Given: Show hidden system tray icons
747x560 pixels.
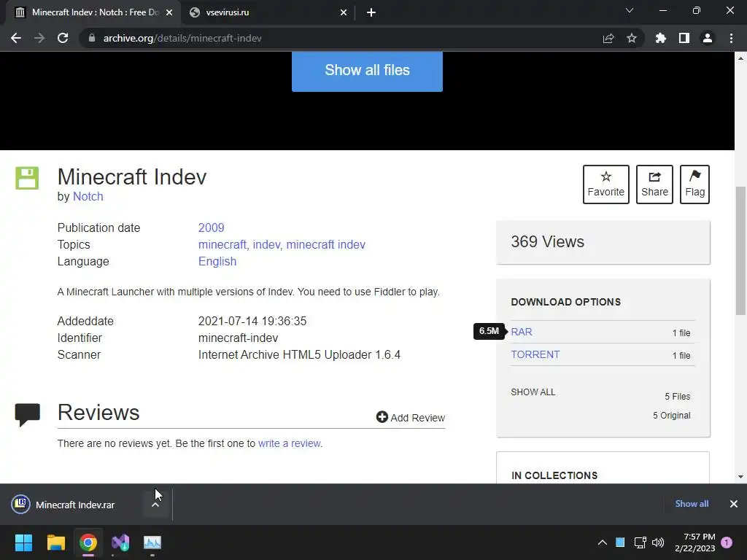Looking at the screenshot, I should pyautogui.click(x=602, y=542).
